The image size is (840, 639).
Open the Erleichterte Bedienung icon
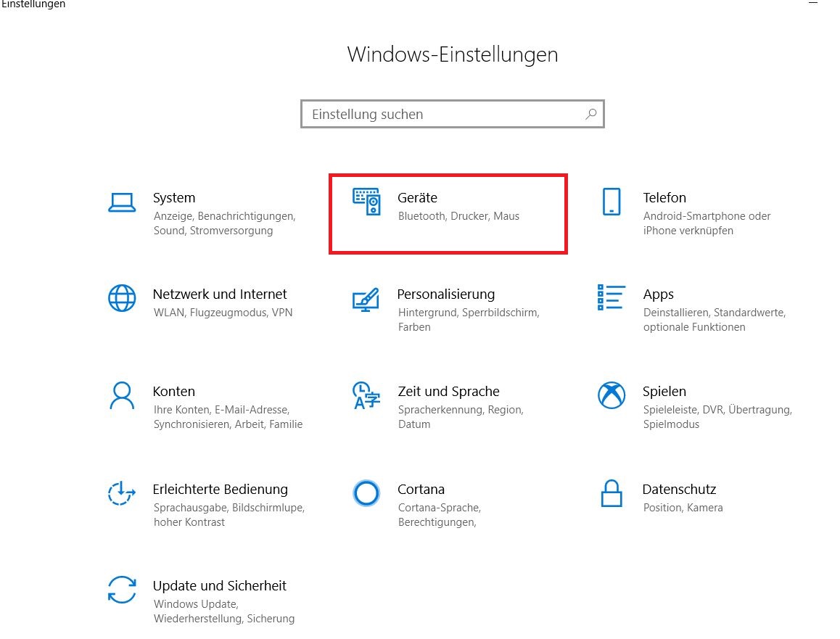[x=121, y=492]
